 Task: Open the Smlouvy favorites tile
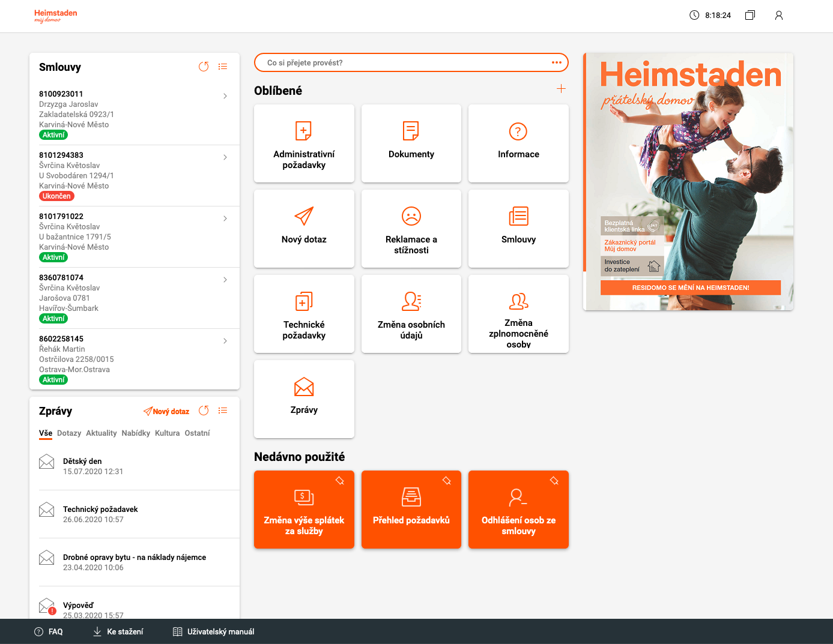pyautogui.click(x=518, y=229)
